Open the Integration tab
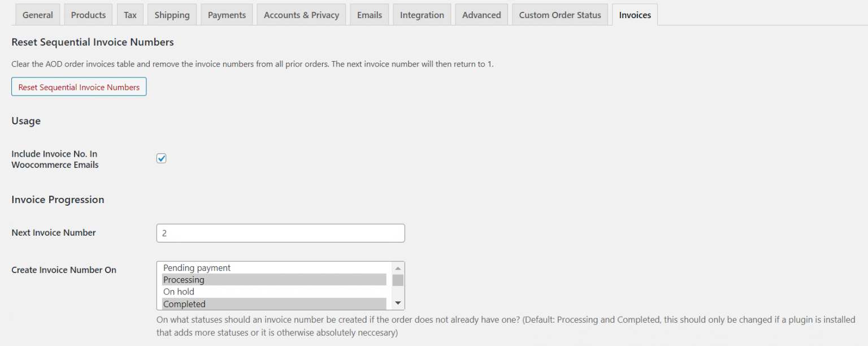Screen dimensions: 868x346 [422, 14]
